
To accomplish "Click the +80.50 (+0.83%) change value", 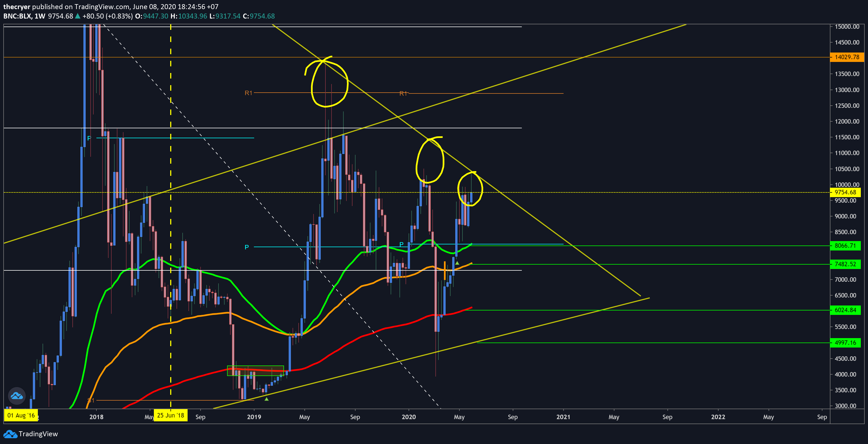I will click(x=107, y=16).
